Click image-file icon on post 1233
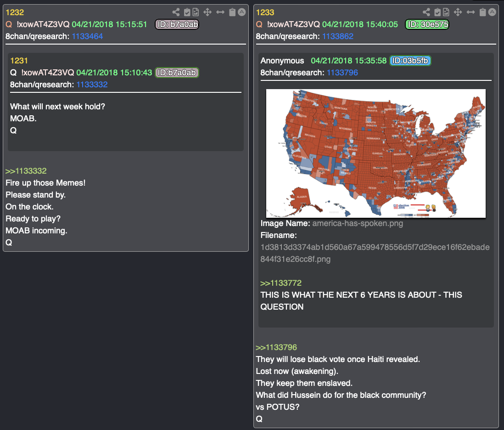The width and height of the screenshot is (504, 430). (446, 12)
